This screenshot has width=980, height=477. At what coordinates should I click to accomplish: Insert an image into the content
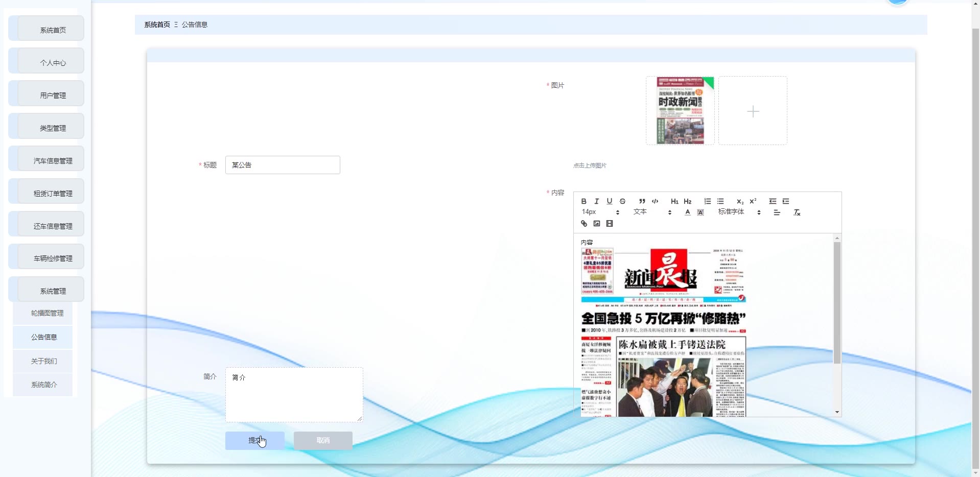click(x=596, y=224)
